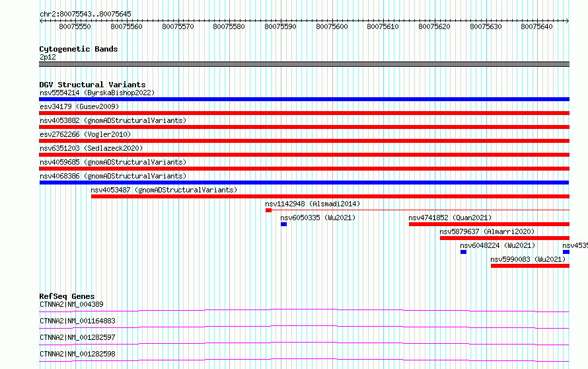Click the gray 2p12 cytogenetic band bar

304,64
